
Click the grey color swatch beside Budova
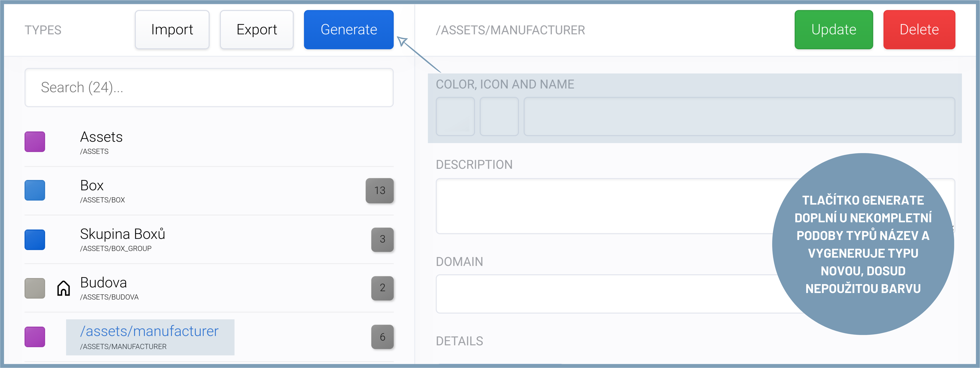pyautogui.click(x=35, y=288)
